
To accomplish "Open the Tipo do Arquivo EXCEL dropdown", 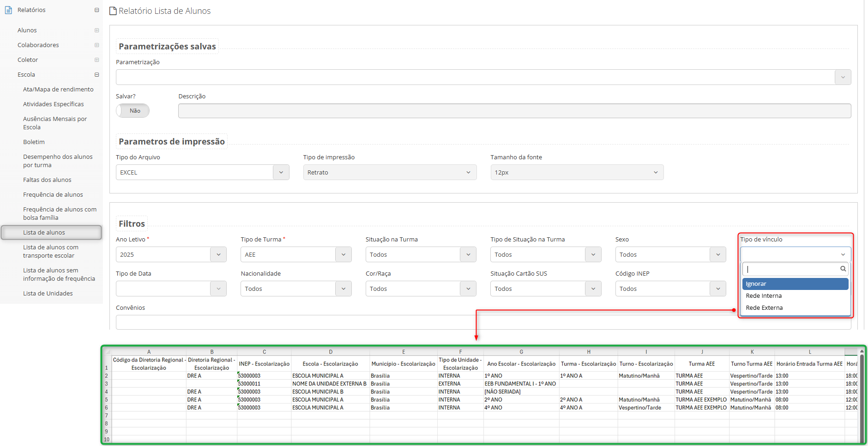I will pos(202,172).
